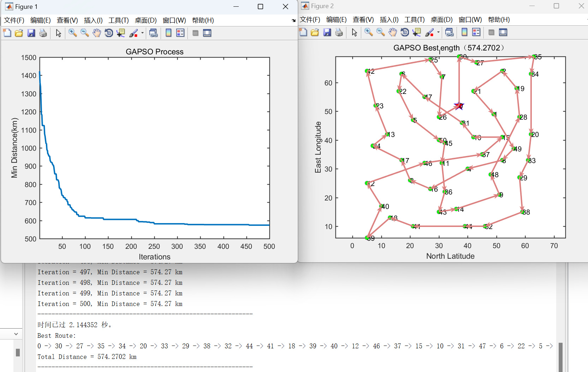588x372 pixels.
Task: Open 编辑(E) menu in Figure 2
Action: tap(337, 20)
